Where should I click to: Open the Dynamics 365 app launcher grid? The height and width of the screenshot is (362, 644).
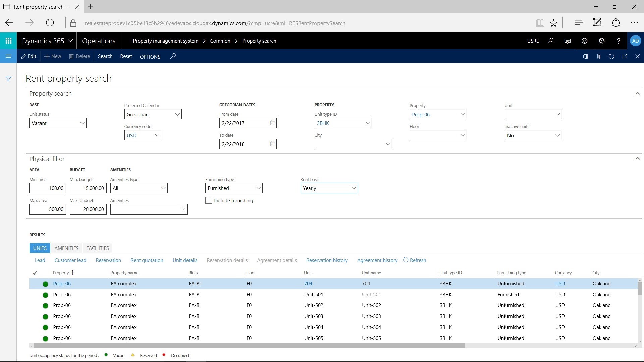point(8,41)
